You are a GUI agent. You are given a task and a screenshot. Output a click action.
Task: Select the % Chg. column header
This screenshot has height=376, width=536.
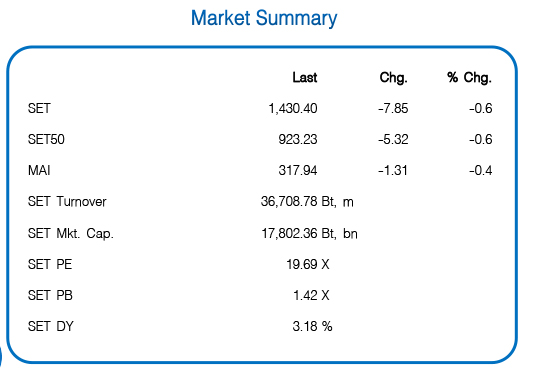tap(469, 78)
